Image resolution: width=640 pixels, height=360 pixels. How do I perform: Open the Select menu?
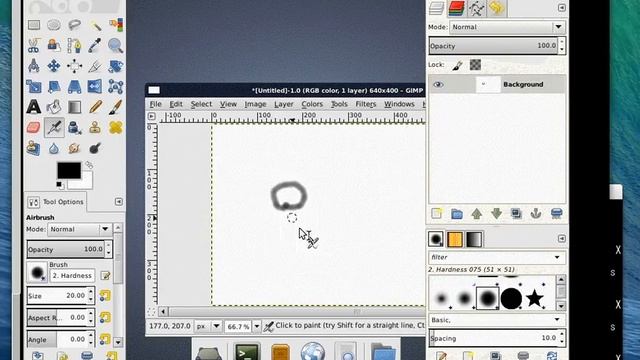coord(201,104)
